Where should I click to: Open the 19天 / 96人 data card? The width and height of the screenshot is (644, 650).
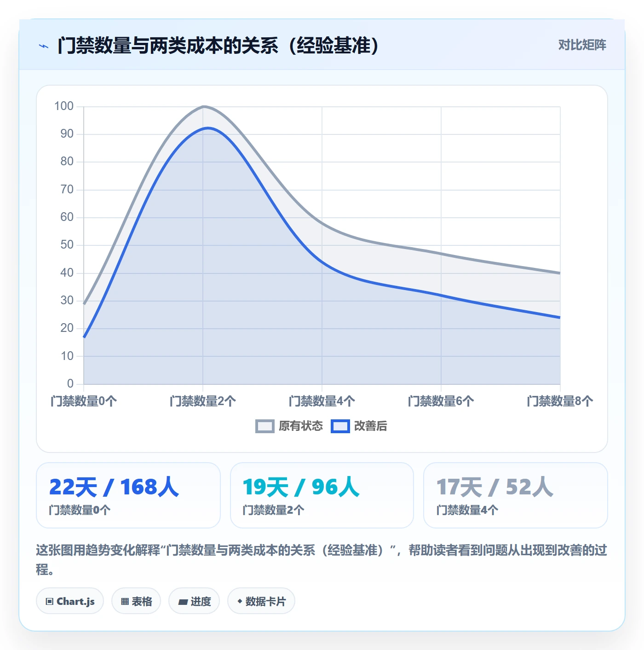(322, 495)
